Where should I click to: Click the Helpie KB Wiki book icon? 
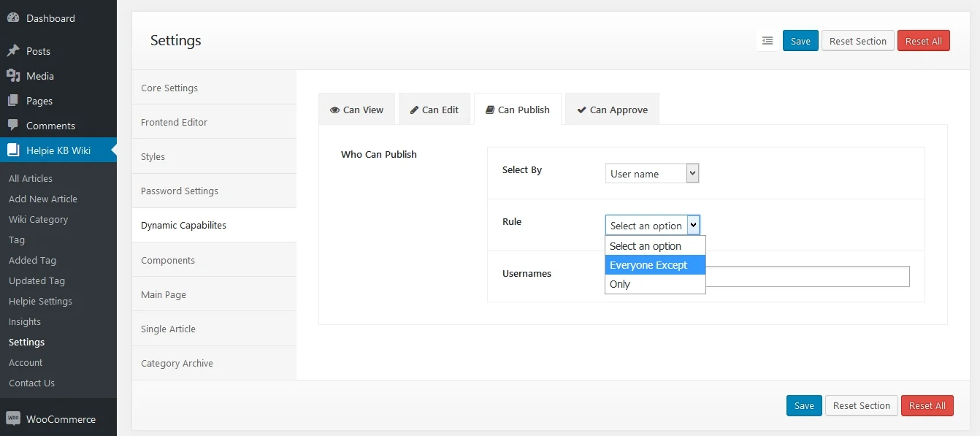click(13, 150)
